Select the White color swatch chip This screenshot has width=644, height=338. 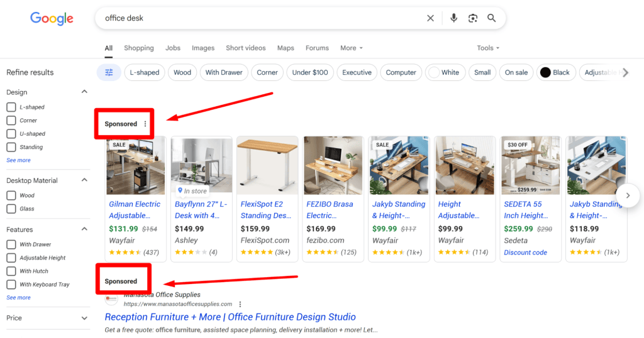[445, 73]
